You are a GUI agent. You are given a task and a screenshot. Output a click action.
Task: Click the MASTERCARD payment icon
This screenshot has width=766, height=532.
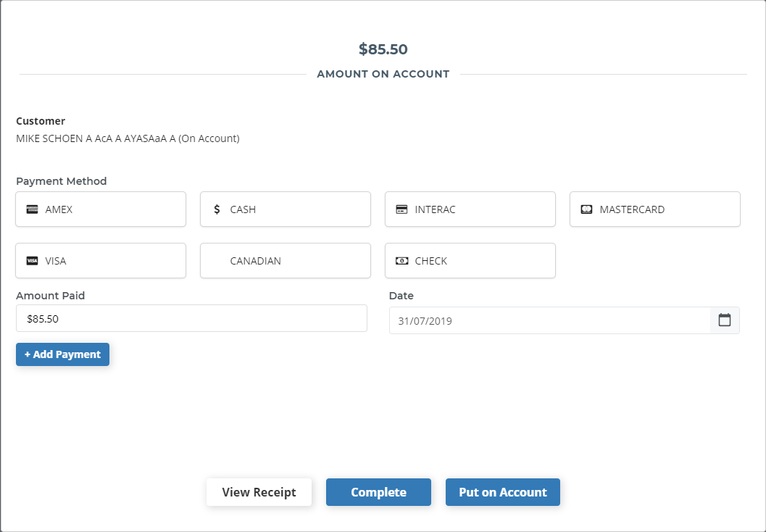tap(586, 209)
